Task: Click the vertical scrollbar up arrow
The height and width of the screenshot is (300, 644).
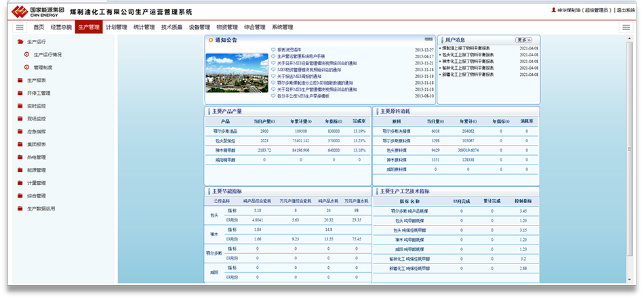Action: click(x=630, y=39)
